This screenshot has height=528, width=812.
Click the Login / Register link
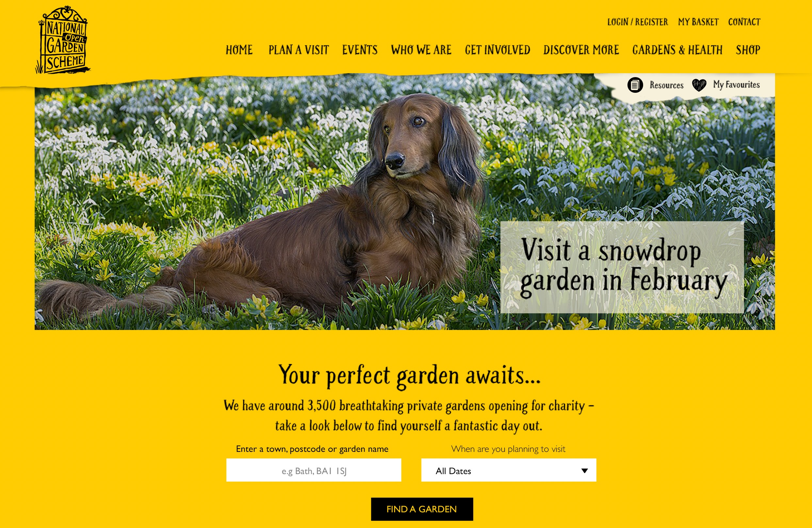pyautogui.click(x=637, y=22)
